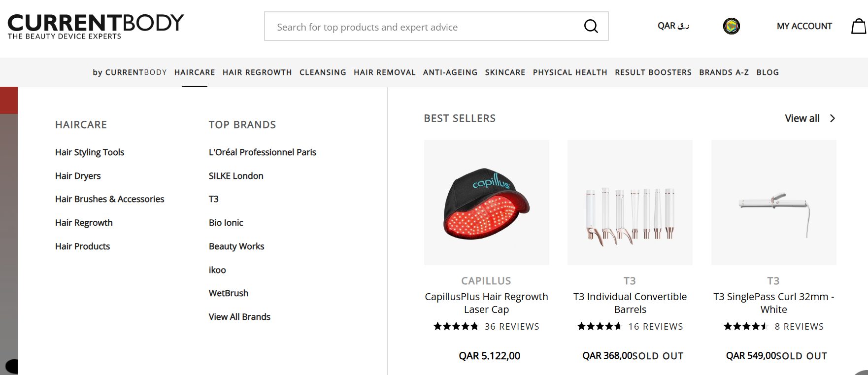The width and height of the screenshot is (868, 375).
Task: Click the L'Oréal Professionnel Paris link
Action: 262,152
